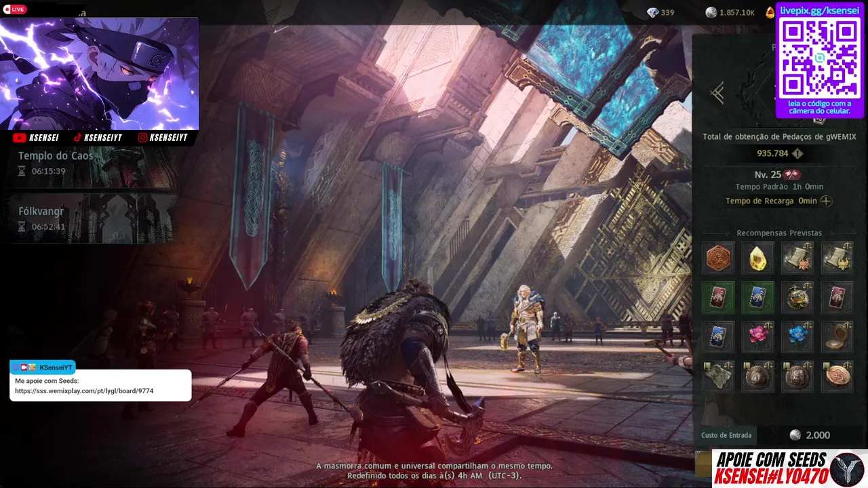Select the red card on dark slot

tap(837, 298)
